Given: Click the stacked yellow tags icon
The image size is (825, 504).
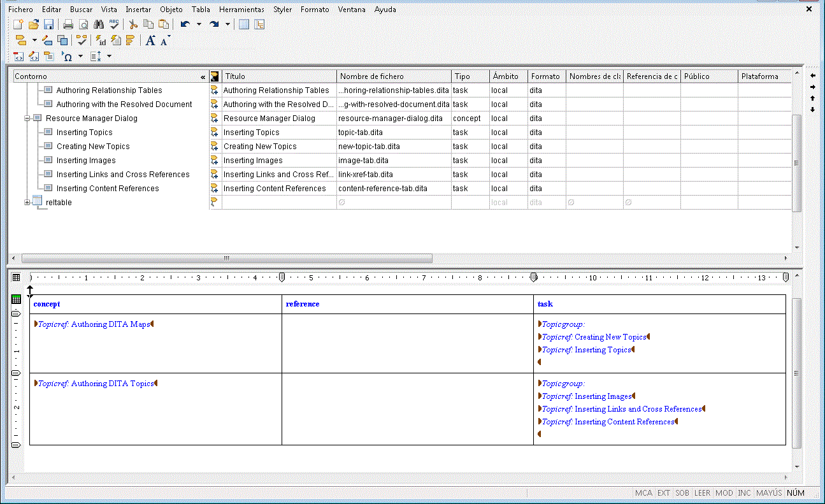Looking at the screenshot, I should pyautogui.click(x=131, y=40).
